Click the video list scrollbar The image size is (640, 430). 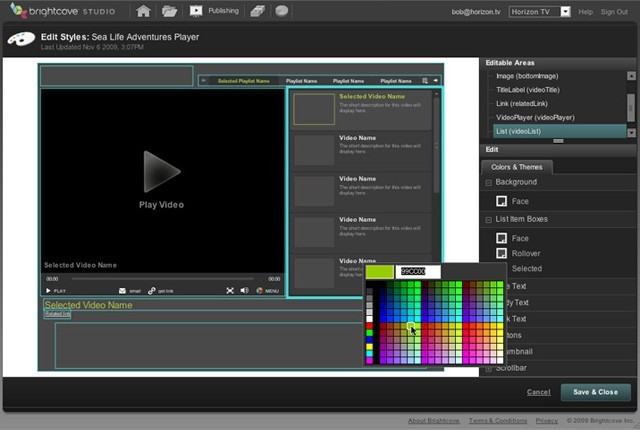(436, 145)
